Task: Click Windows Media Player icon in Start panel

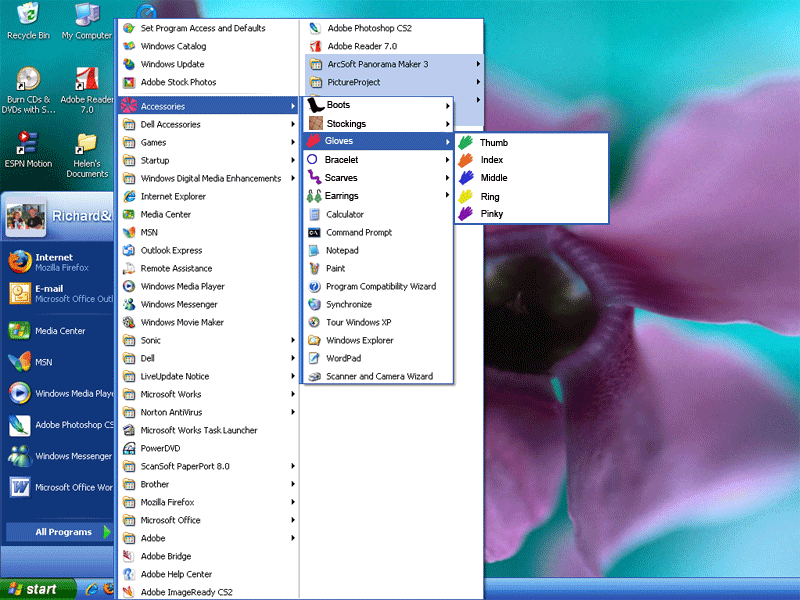Action: tap(19, 393)
